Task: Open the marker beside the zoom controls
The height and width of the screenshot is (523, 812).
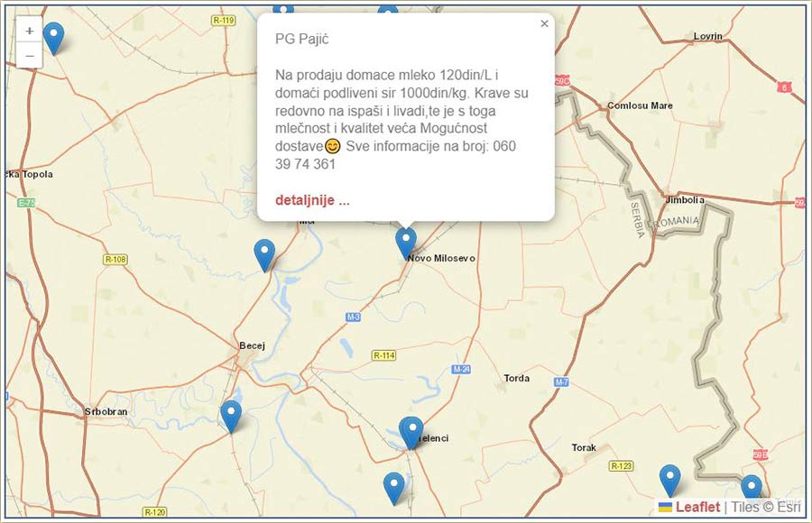Action: tap(54, 38)
